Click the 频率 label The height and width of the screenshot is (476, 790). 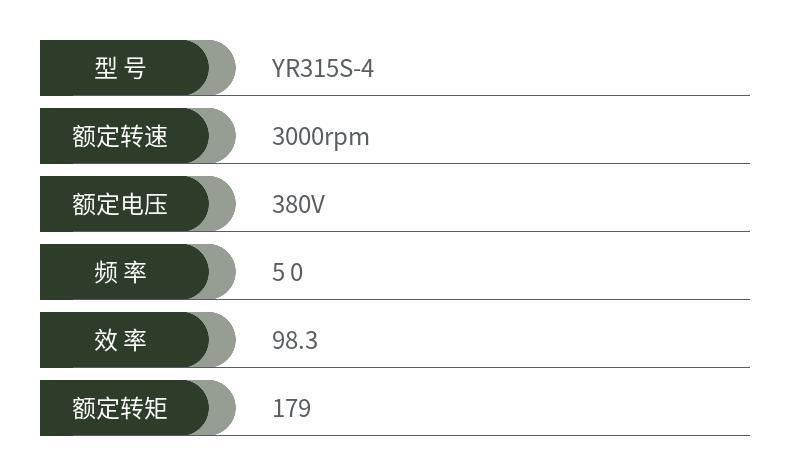click(120, 272)
